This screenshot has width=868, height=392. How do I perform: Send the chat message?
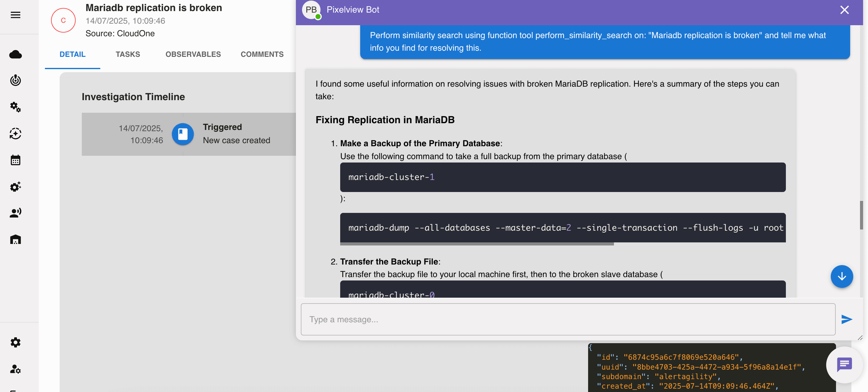846,319
